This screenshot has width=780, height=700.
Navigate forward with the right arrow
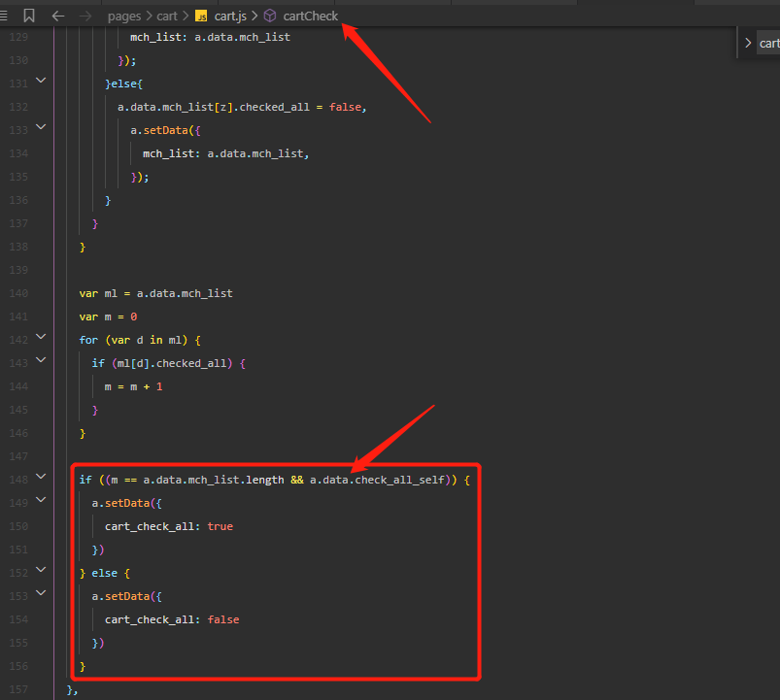(x=86, y=16)
